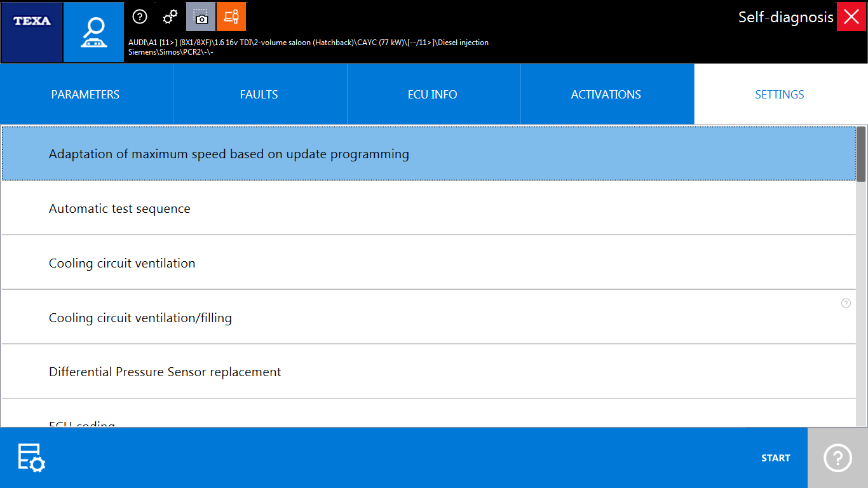Click the settings list scrollbar thumb
This screenshot has width=868, height=488.
pyautogui.click(x=861, y=154)
